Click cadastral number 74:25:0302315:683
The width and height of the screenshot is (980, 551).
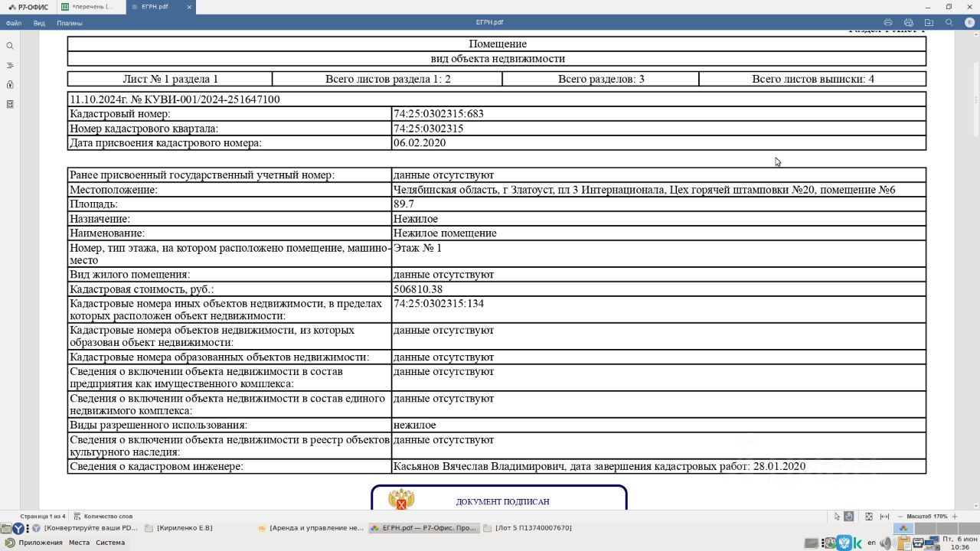click(438, 114)
